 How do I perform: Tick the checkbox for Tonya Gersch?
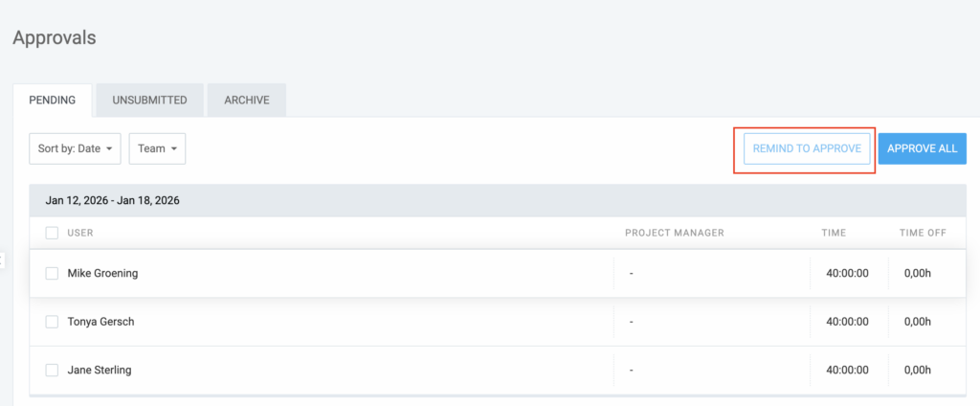click(52, 322)
